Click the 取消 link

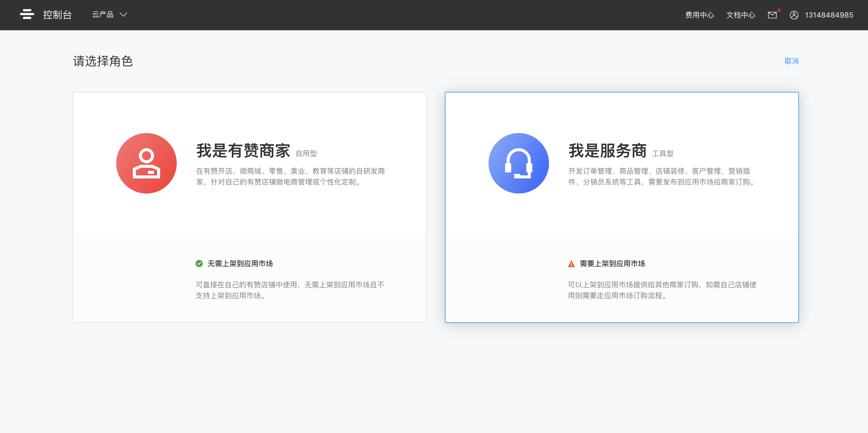(791, 61)
